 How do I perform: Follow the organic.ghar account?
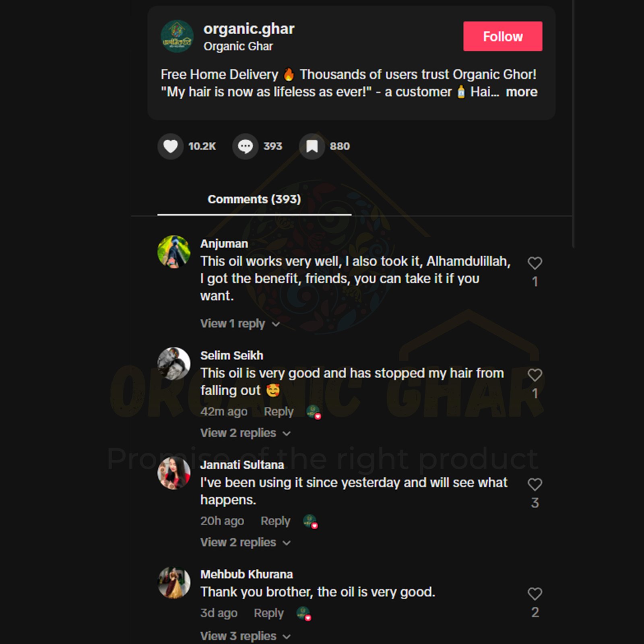coord(503,36)
